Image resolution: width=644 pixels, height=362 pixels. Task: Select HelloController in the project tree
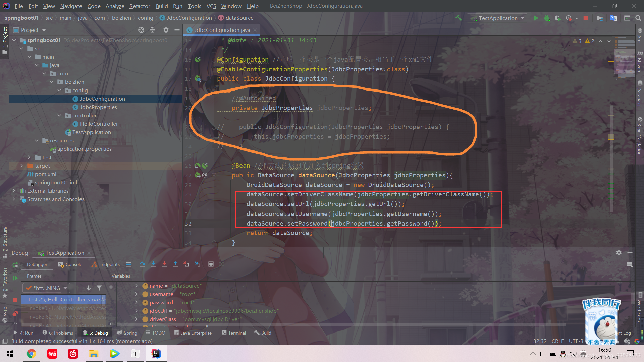(x=99, y=124)
